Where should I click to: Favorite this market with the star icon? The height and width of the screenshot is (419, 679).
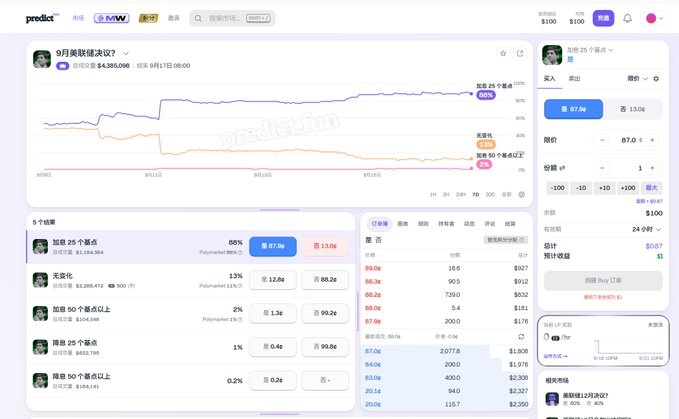[x=503, y=53]
